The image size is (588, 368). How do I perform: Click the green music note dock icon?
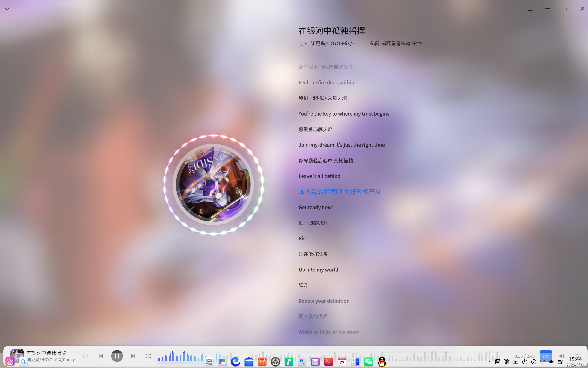click(289, 362)
